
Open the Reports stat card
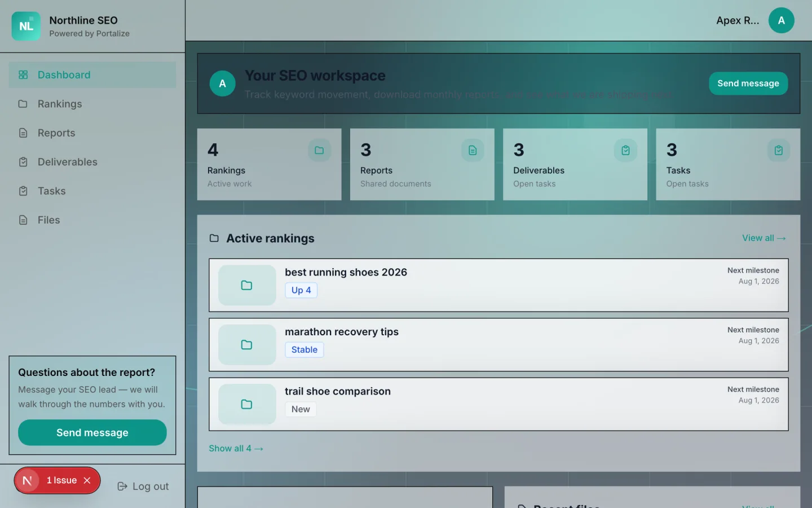(422, 164)
